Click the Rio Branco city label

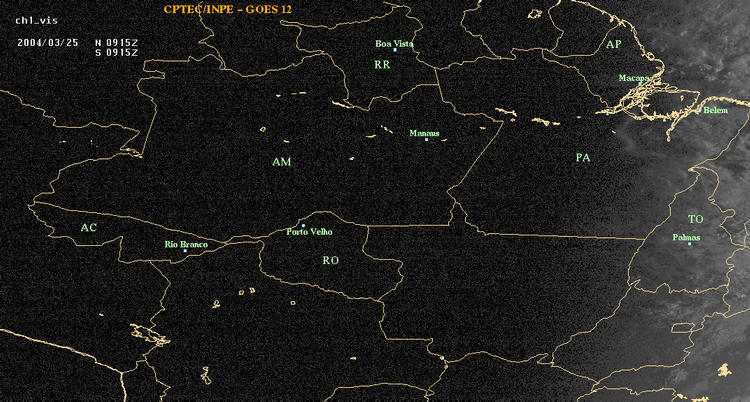(x=187, y=245)
